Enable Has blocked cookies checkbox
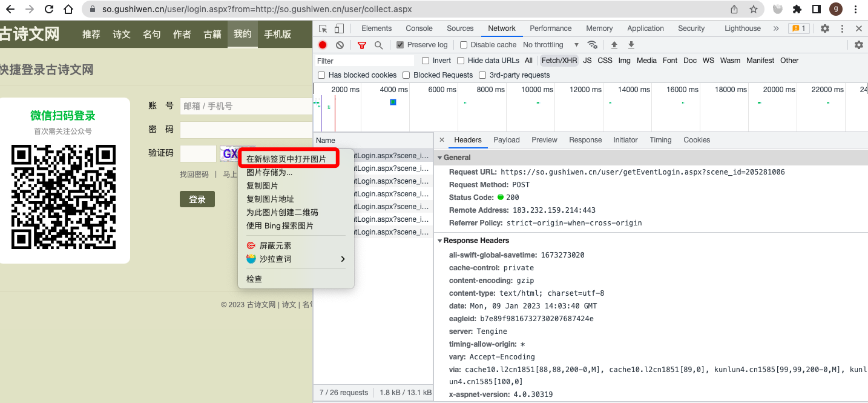The image size is (868, 403). [321, 75]
